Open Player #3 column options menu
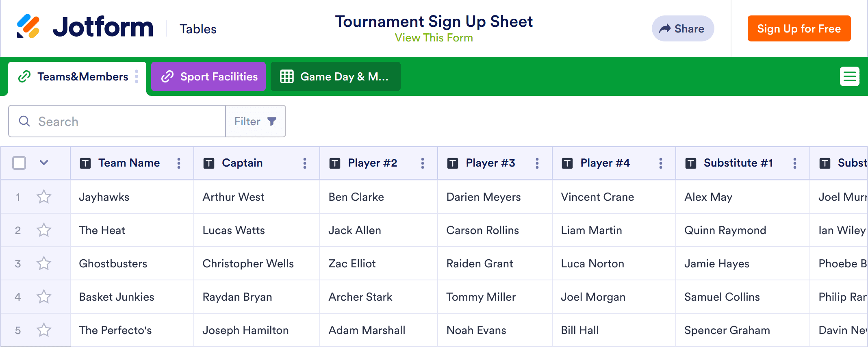This screenshot has width=868, height=347. click(x=537, y=163)
